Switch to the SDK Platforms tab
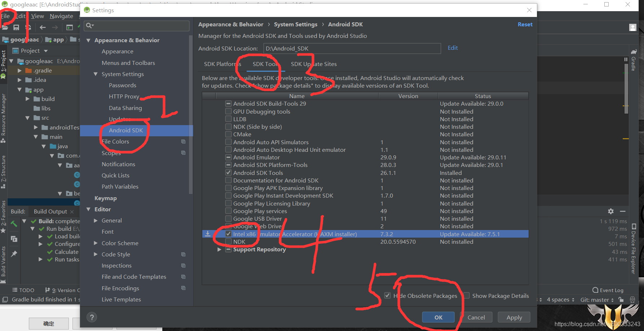Image resolution: width=644 pixels, height=331 pixels. 222,64
